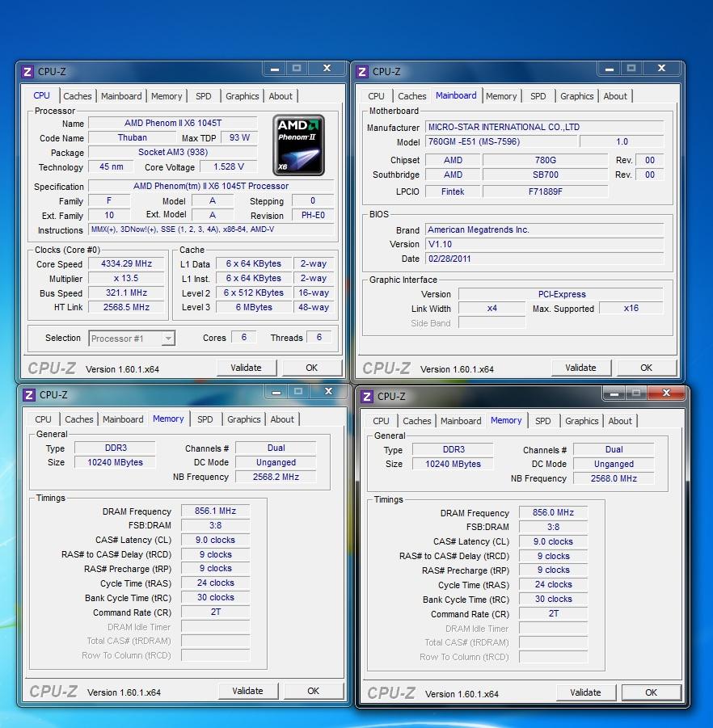Select Memory tab in the top-left CPU window
This screenshot has height=728, width=713.
(167, 96)
